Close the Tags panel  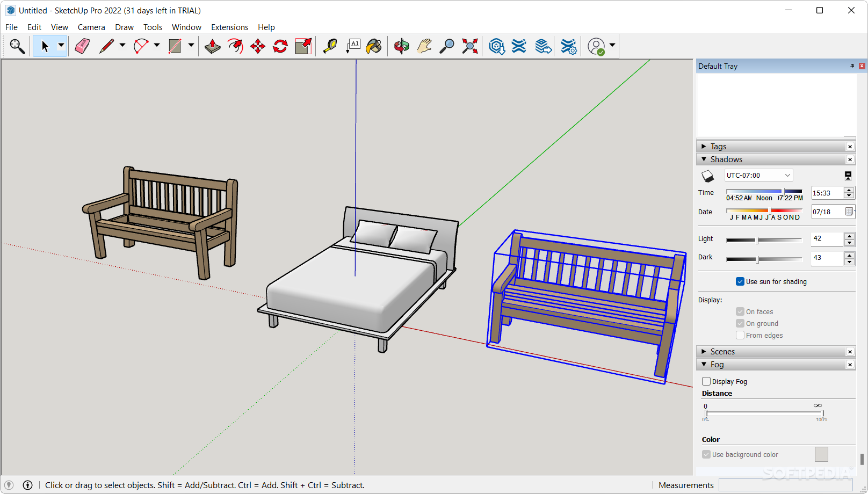(850, 147)
